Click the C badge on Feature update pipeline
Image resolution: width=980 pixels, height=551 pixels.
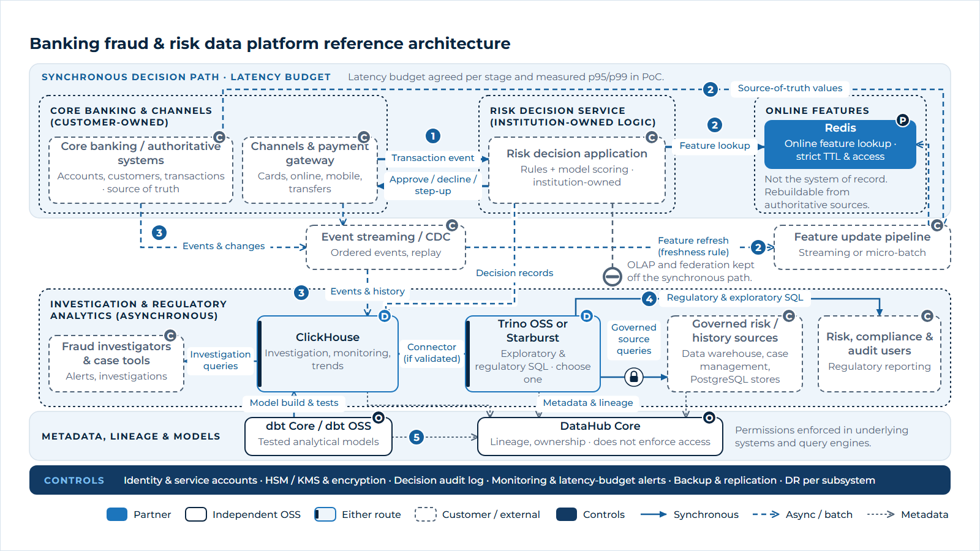(x=937, y=225)
